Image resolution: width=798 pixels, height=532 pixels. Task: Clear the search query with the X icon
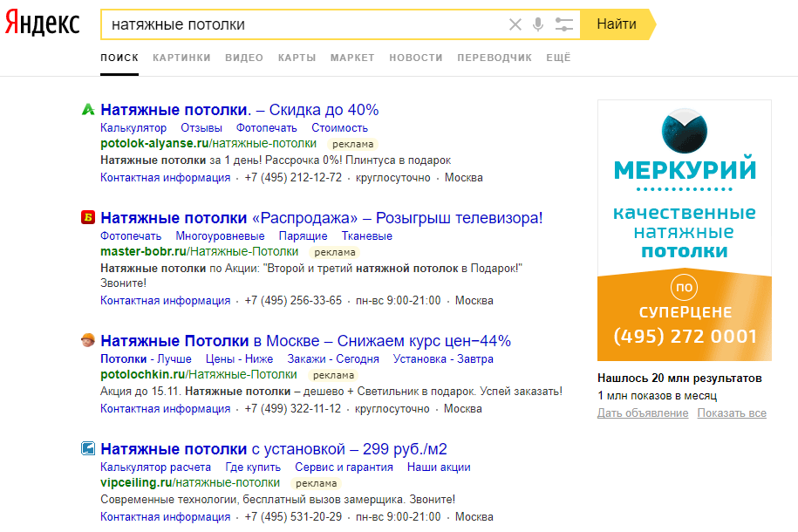coord(515,24)
